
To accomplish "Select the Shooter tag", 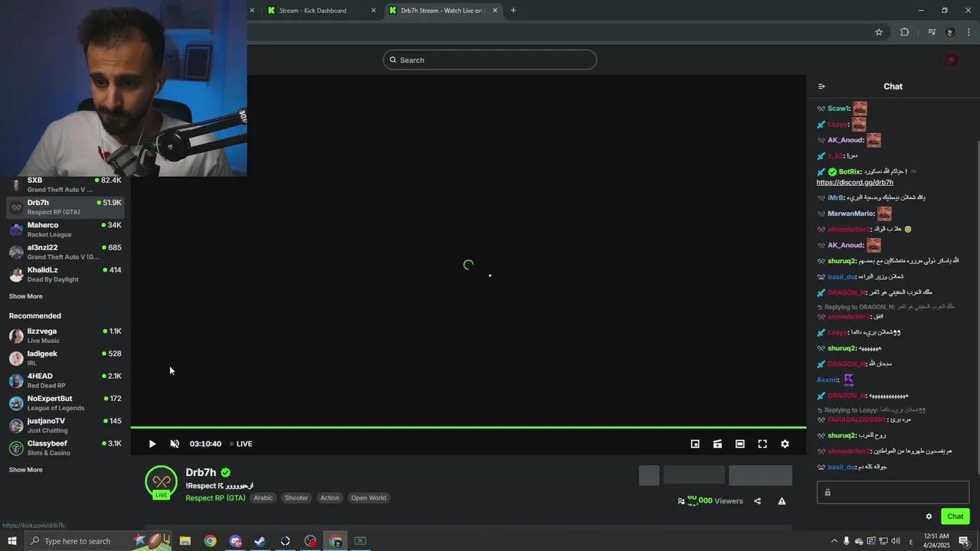I will pyautogui.click(x=296, y=498).
